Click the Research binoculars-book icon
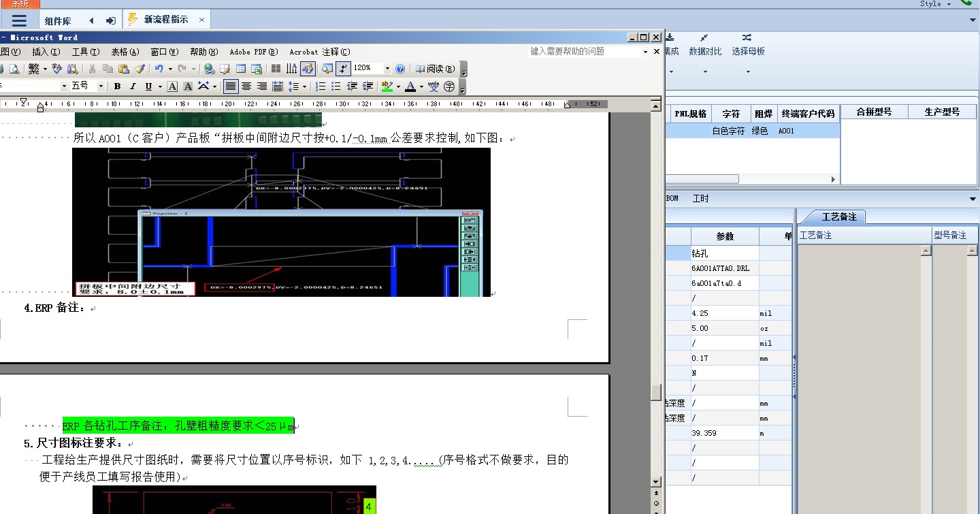980x514 pixels. pos(72,69)
